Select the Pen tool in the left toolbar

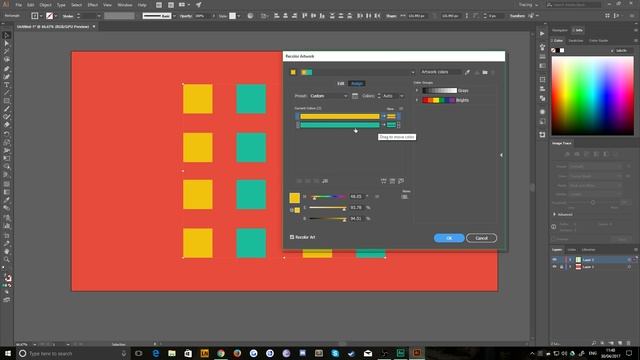pos(7,69)
